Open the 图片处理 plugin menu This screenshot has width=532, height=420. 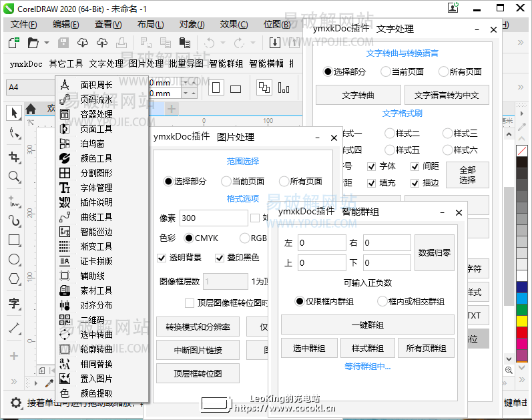pos(146,64)
